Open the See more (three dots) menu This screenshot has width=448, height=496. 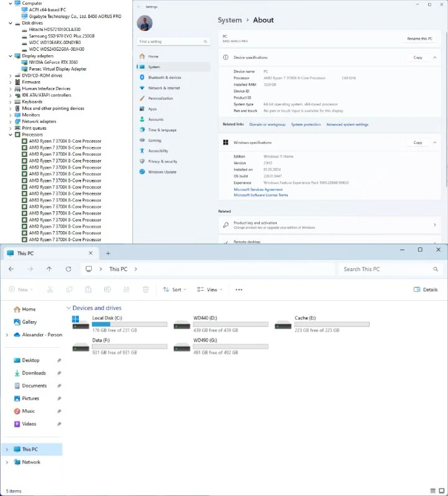point(239,290)
